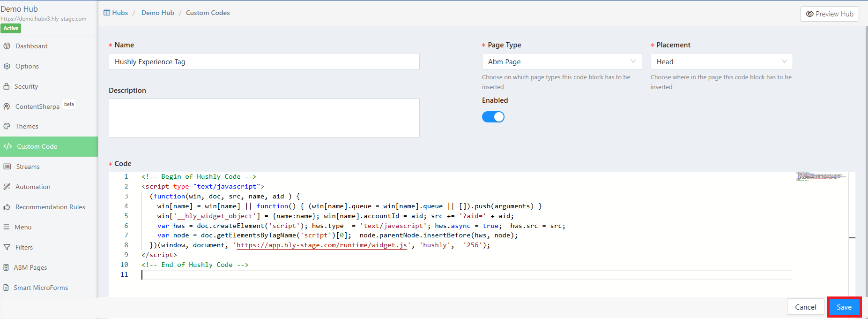Screen dimensions: 868x319
Task: Go to Automation
Action: 49,187
